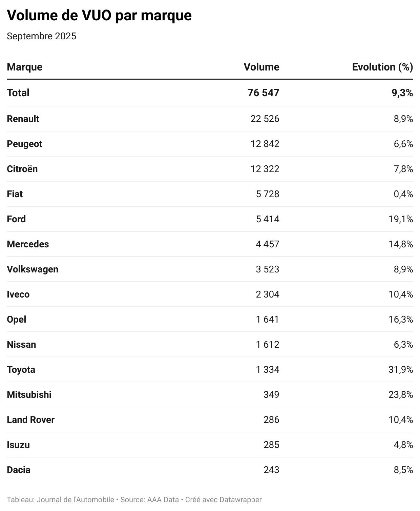Image resolution: width=420 pixels, height=511 pixels.
Task: Select the Peugeot brand cell
Action: click(x=24, y=144)
